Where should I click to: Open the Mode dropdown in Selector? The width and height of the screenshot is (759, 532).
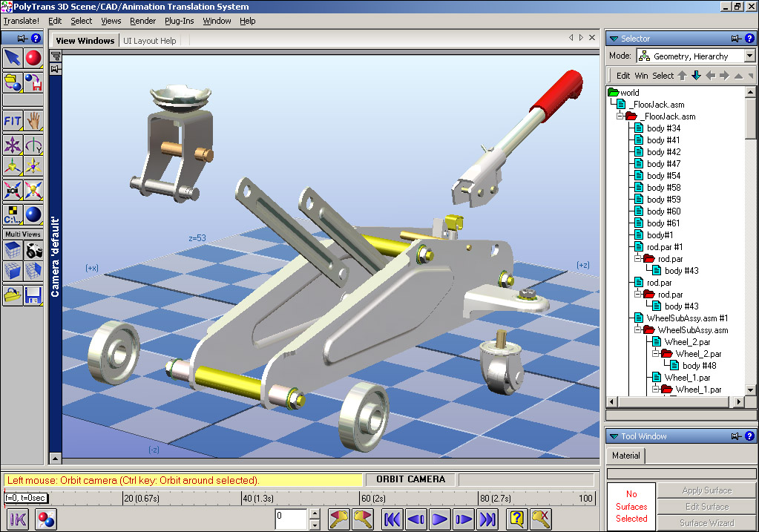tap(749, 56)
